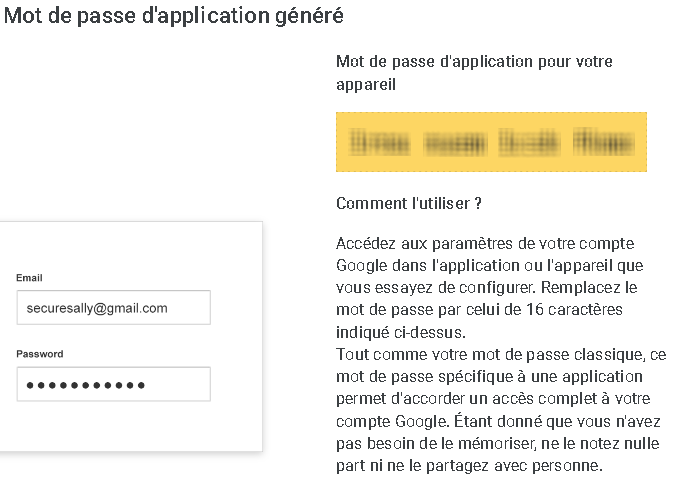Viewport: 677px width, 498px height.
Task: Click the Email input field
Action: pyautogui.click(x=114, y=308)
